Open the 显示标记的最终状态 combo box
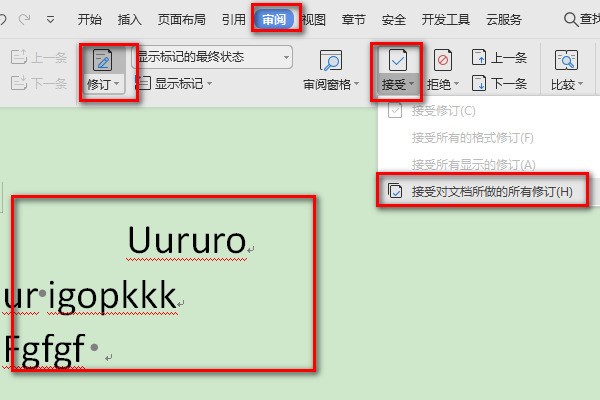 pyautogui.click(x=212, y=57)
